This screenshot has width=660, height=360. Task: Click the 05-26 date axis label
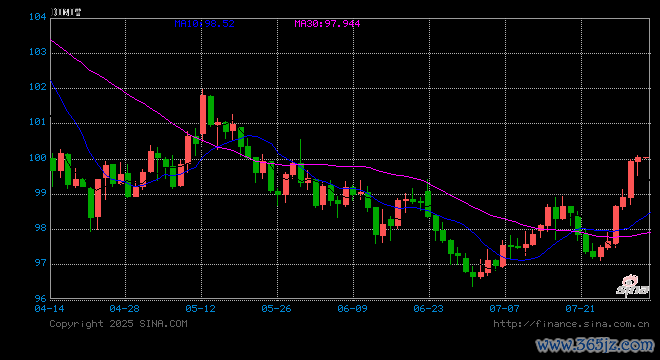tap(276, 309)
